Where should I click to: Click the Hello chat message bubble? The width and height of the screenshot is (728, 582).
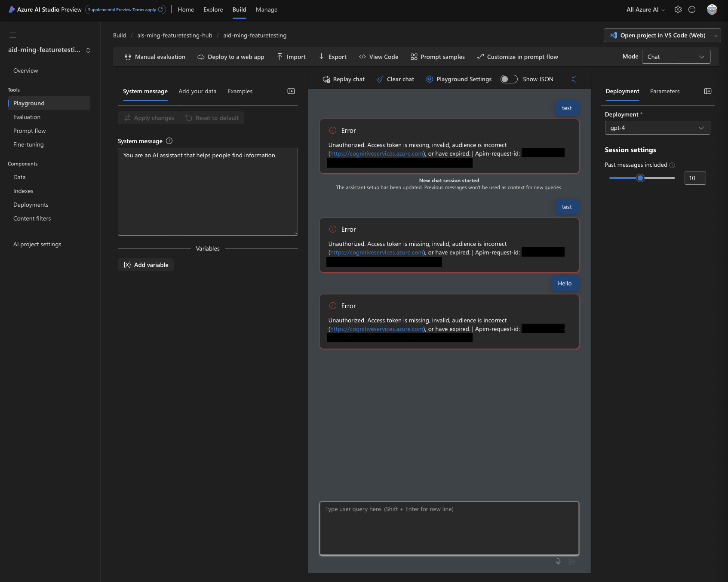tap(565, 283)
